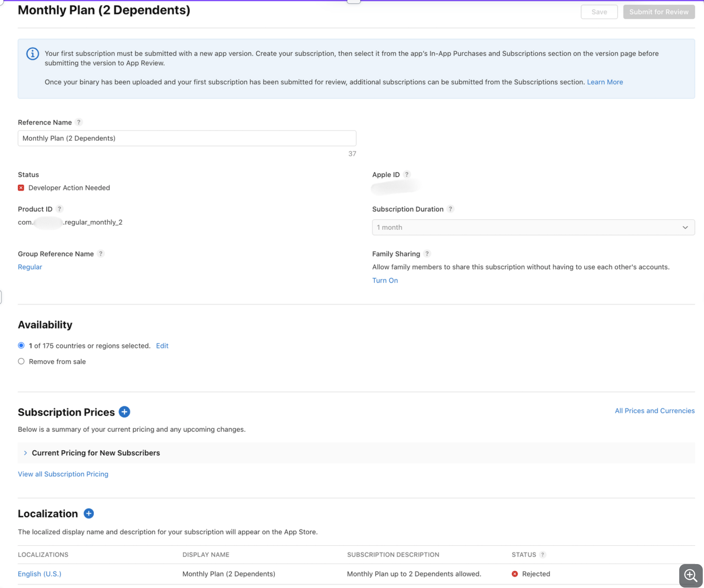Show Group Reference Name help tooltip

[x=101, y=253]
